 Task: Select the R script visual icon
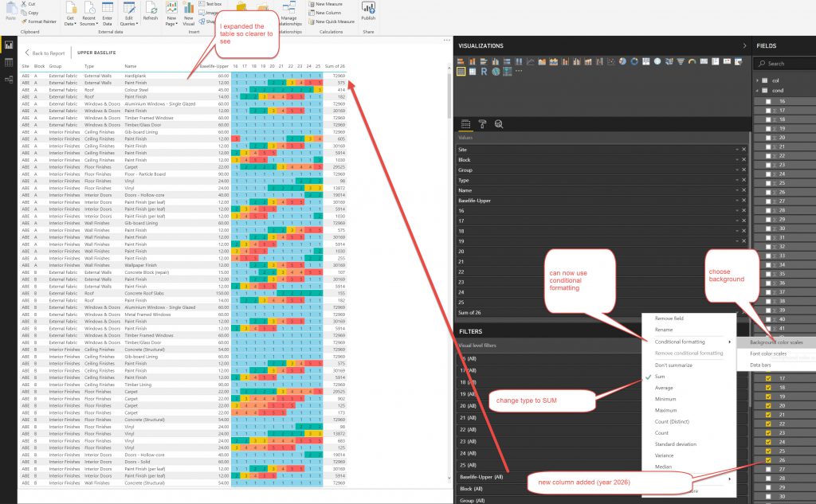pyautogui.click(x=483, y=72)
